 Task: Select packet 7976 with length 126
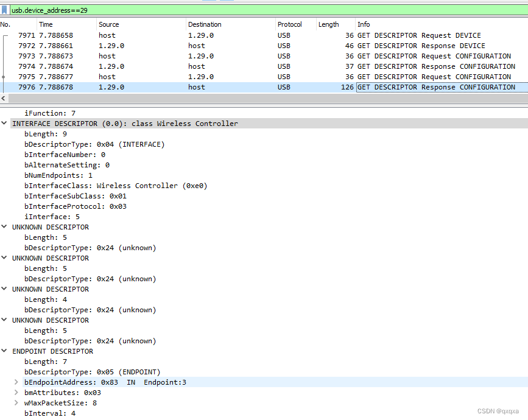(264, 88)
